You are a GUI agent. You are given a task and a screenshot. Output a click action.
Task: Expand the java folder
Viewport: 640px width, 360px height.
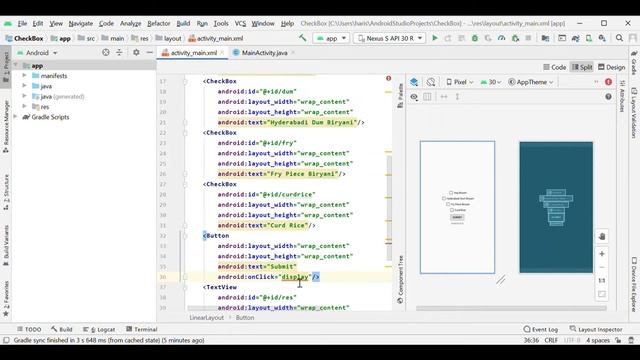[x=24, y=86]
